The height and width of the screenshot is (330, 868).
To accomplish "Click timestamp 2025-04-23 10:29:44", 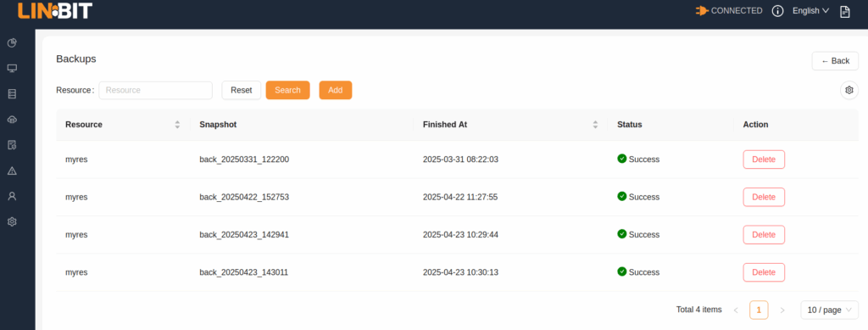I will (x=460, y=235).
